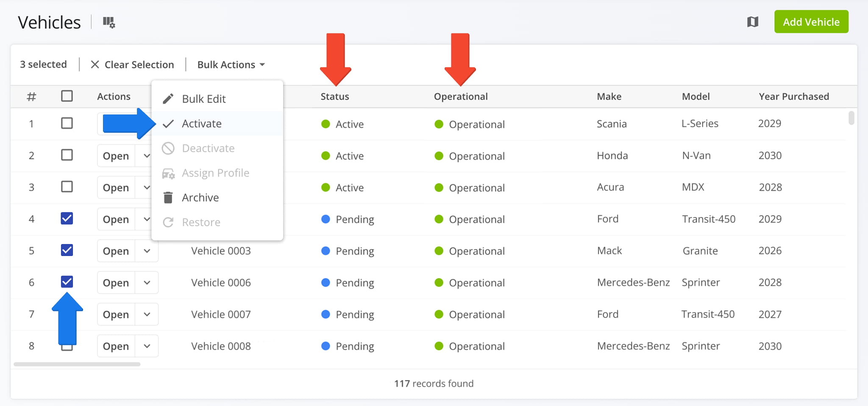Sort by the Model column header
Image resolution: width=868 pixels, height=406 pixels.
[x=696, y=96]
